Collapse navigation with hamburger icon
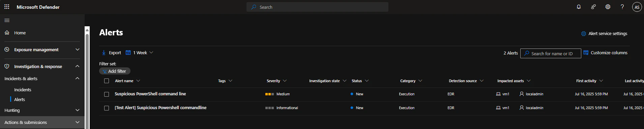The height and width of the screenshot is (129, 644). 7,21
